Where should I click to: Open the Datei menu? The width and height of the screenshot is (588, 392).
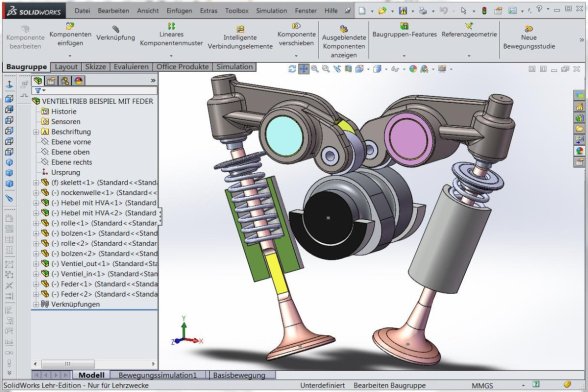click(x=82, y=11)
